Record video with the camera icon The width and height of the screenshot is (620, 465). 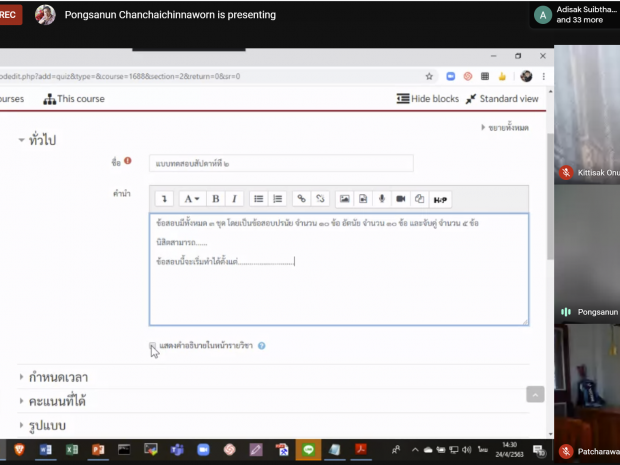pyautogui.click(x=401, y=199)
